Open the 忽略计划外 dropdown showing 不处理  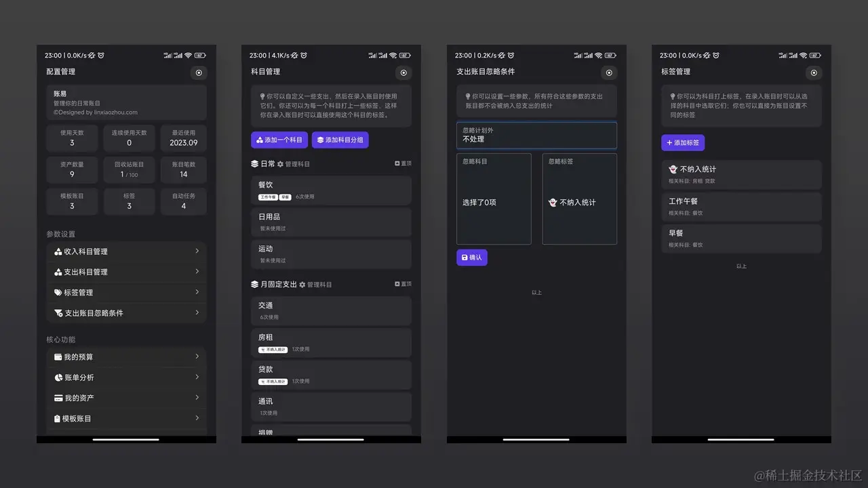(536, 135)
